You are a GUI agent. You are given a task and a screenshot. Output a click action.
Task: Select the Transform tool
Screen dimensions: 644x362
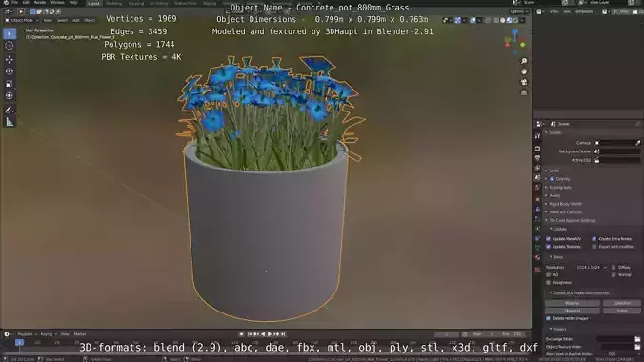point(10,95)
